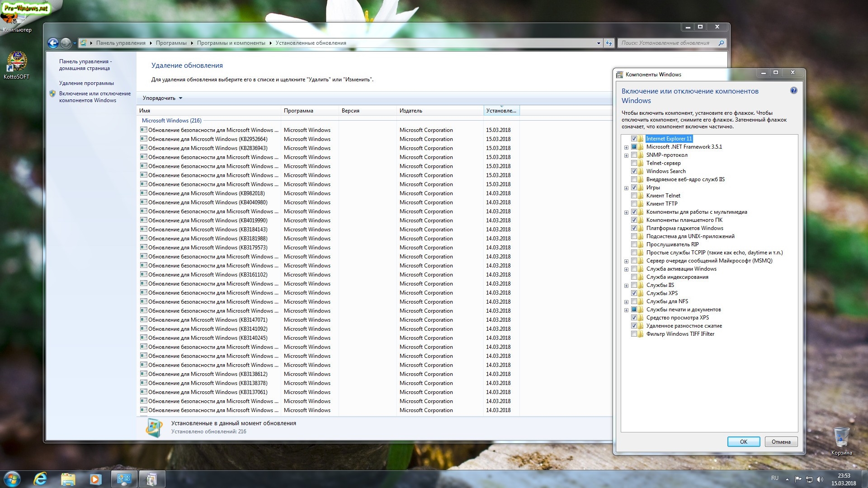Expand the Службы IIS tree node
This screenshot has width=868, height=488.
(x=626, y=286)
